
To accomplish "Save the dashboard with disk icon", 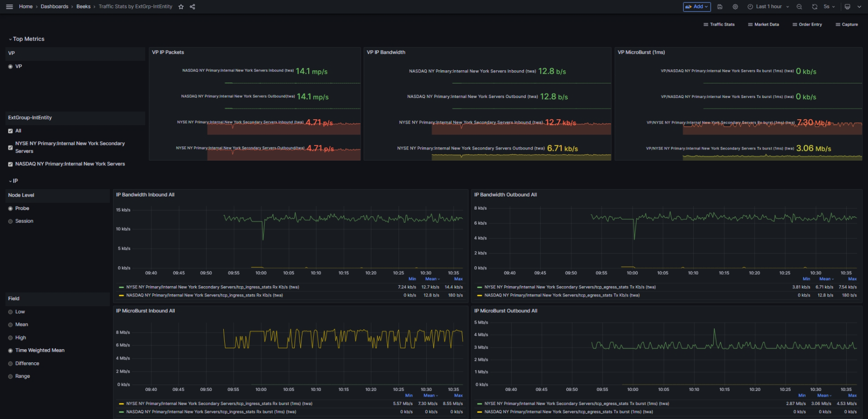I will [720, 7].
